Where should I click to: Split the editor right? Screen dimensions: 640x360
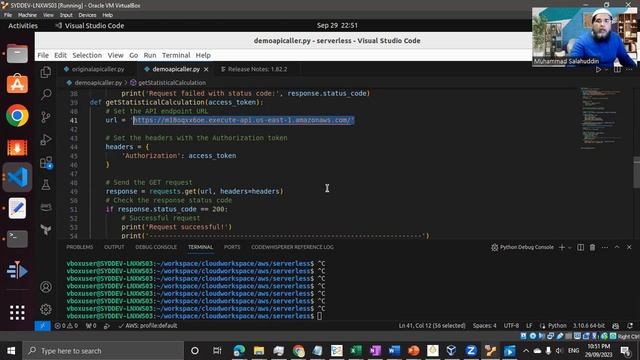tap(617, 69)
